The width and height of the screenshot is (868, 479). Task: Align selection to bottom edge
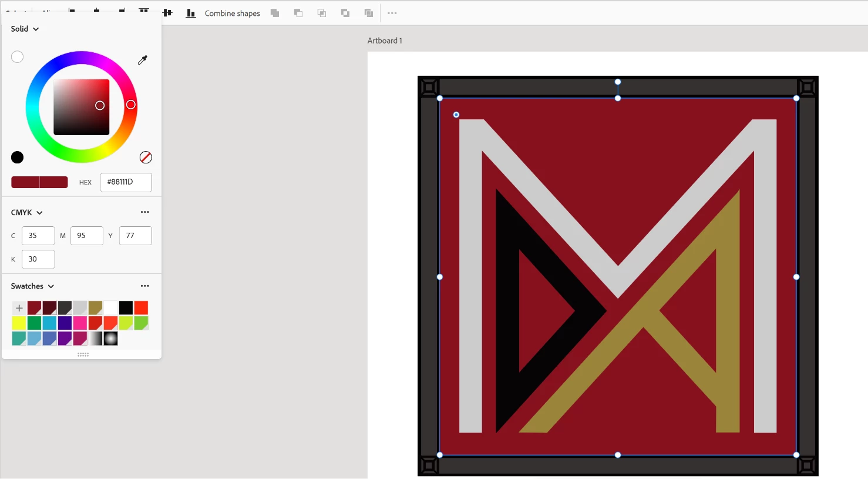[191, 13]
